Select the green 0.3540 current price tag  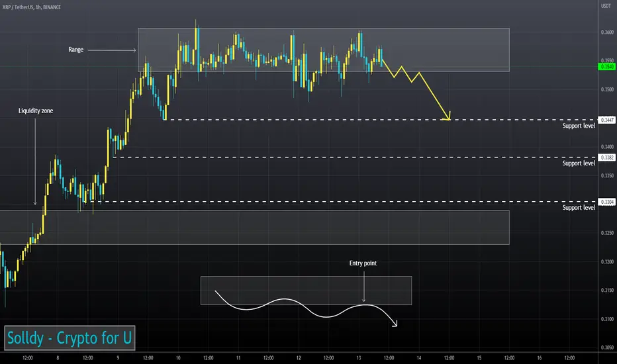click(x=606, y=66)
